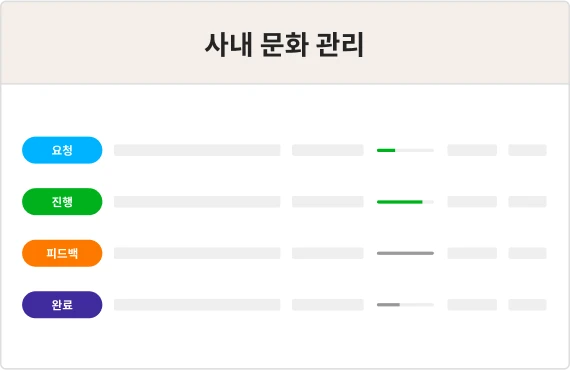Image resolution: width=570 pixels, height=370 pixels.
Task: Click the placeholder right of 피드백 progress bar
Action: tap(472, 253)
